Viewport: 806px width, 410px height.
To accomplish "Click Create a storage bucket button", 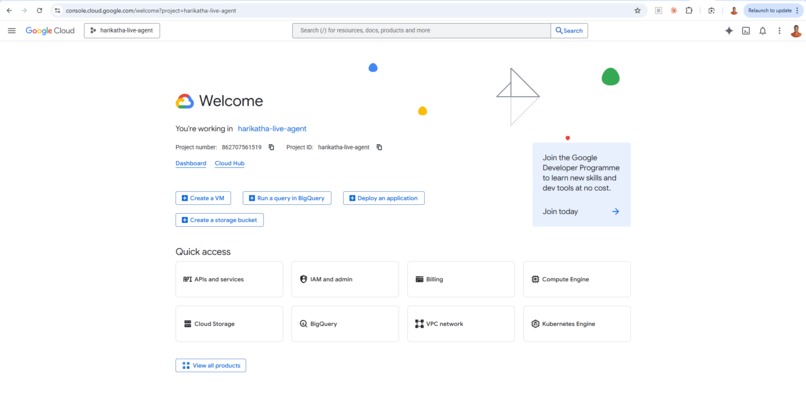I will tap(219, 220).
